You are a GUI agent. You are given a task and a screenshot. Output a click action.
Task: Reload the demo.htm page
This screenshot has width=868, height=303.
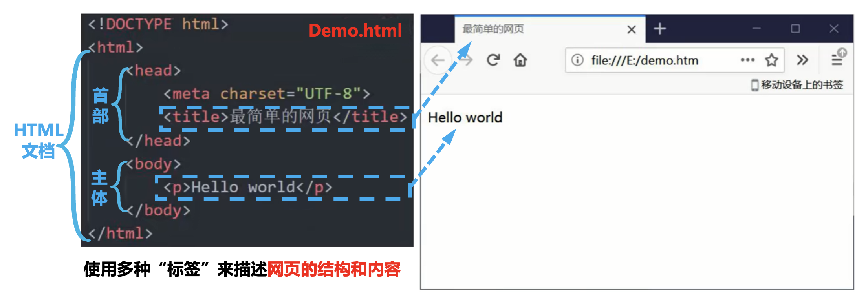[x=493, y=60]
